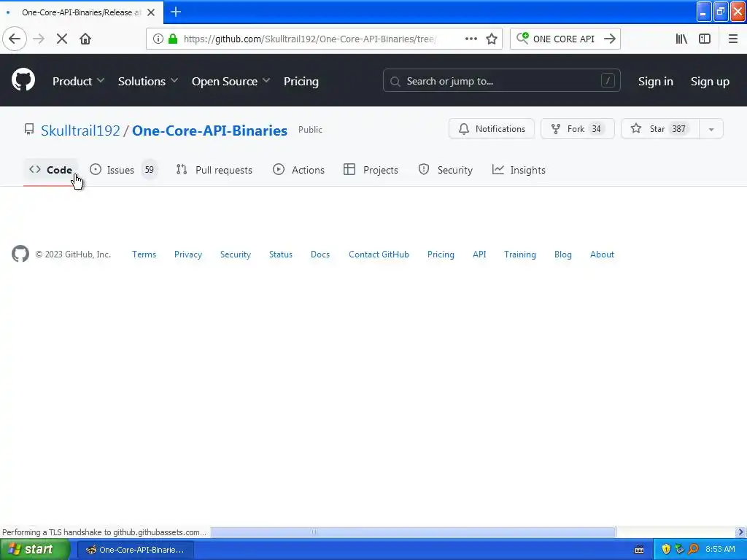Click the Sign in link

point(656,82)
